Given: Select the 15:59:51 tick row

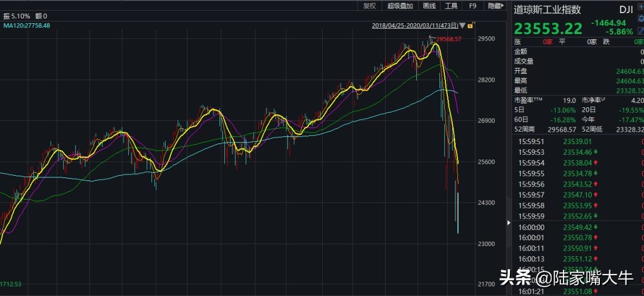Looking at the screenshot, I should click(578, 142).
